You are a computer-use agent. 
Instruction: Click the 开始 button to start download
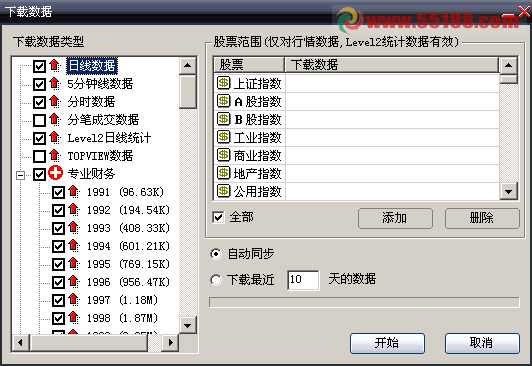(387, 343)
